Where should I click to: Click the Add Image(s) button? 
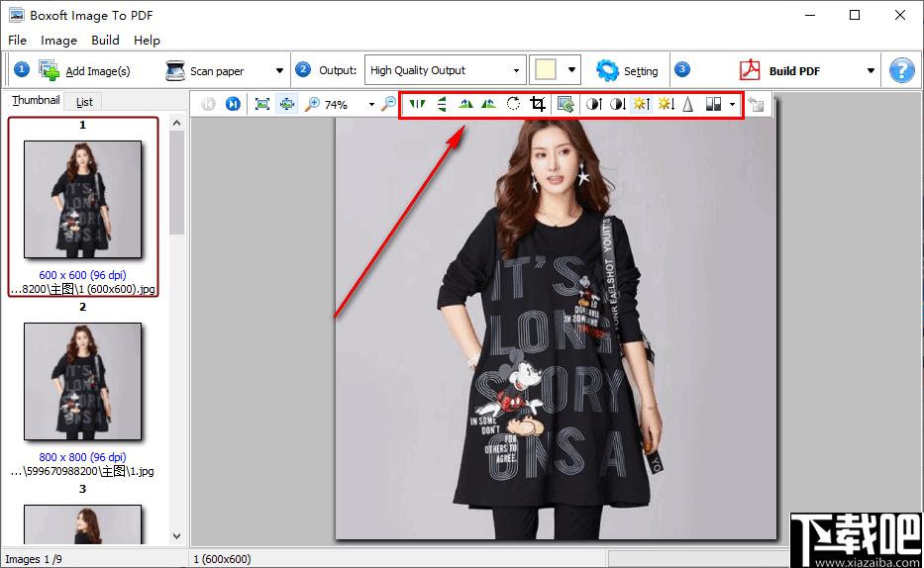click(85, 70)
